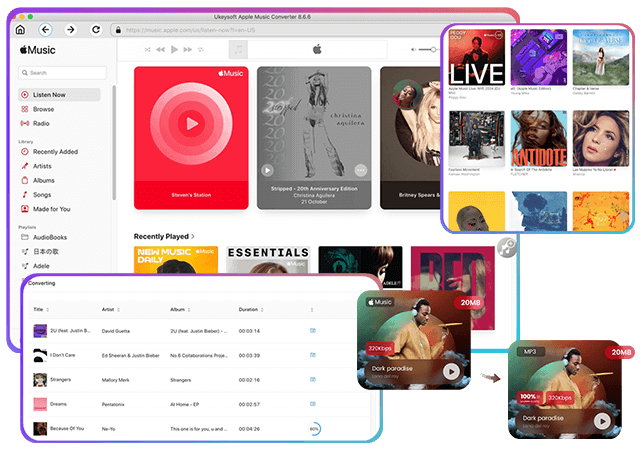Click the Britney Spears featured card
This screenshot has height=450, width=640.
(411, 138)
